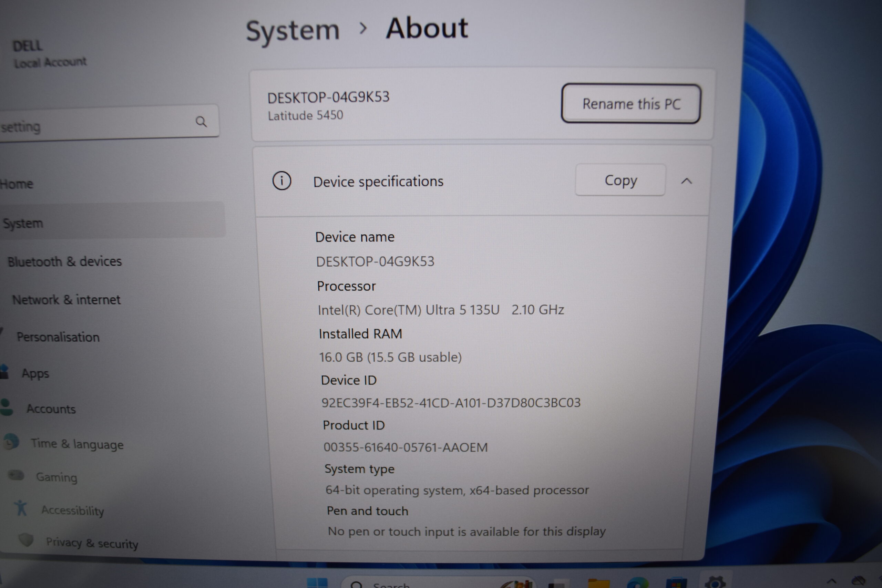Open the Windows Start menu

317,582
